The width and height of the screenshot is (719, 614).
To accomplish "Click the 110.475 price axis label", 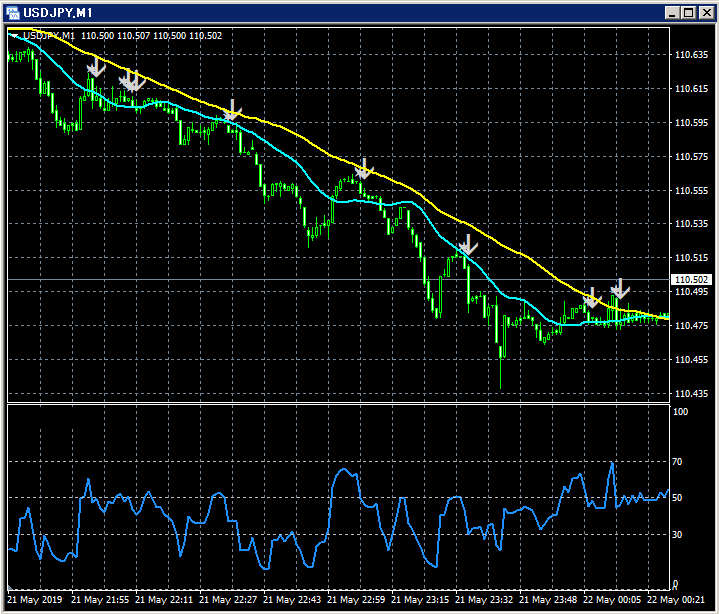I will pyautogui.click(x=691, y=326).
